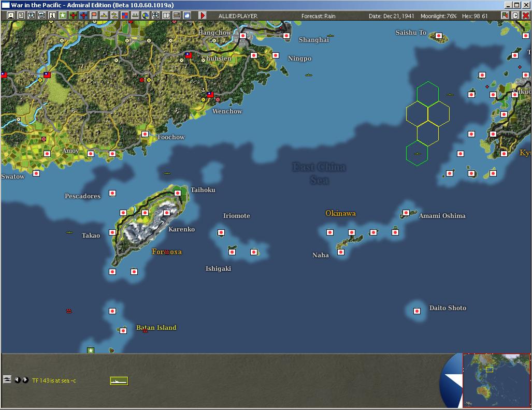Select Daito Shoto Japanese base marker
The width and height of the screenshot is (532, 410).
(417, 311)
